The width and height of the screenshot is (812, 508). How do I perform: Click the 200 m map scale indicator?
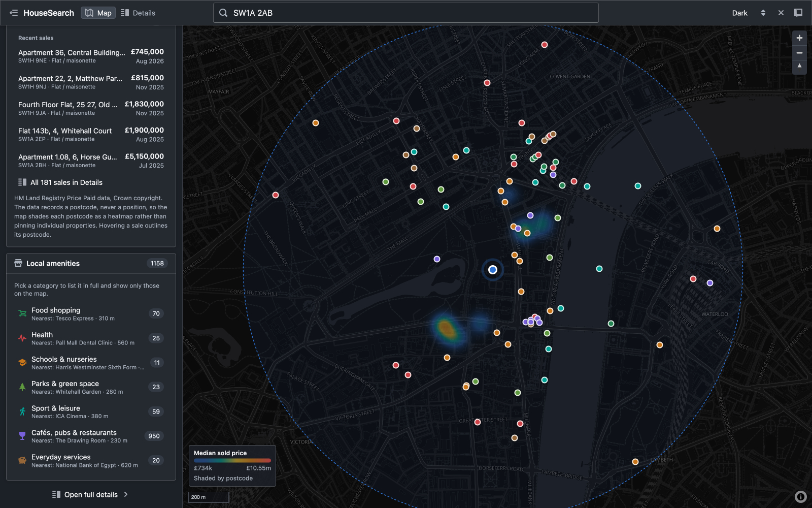(209, 497)
